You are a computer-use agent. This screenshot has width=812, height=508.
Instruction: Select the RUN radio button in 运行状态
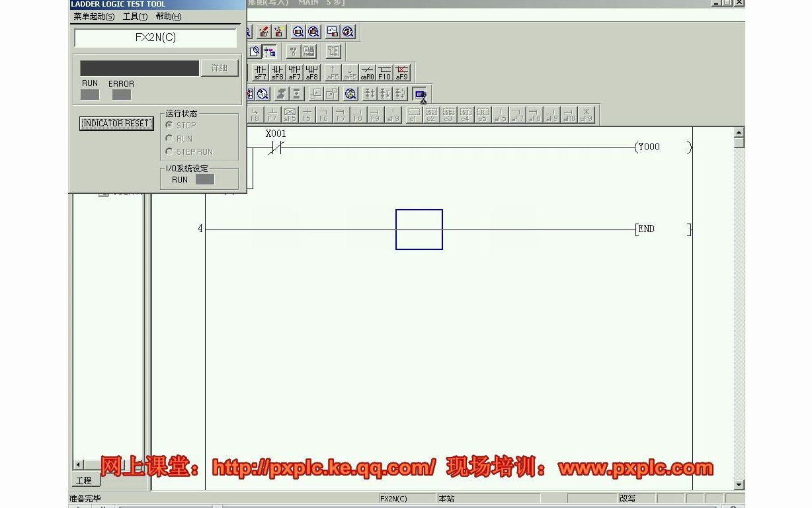(171, 138)
